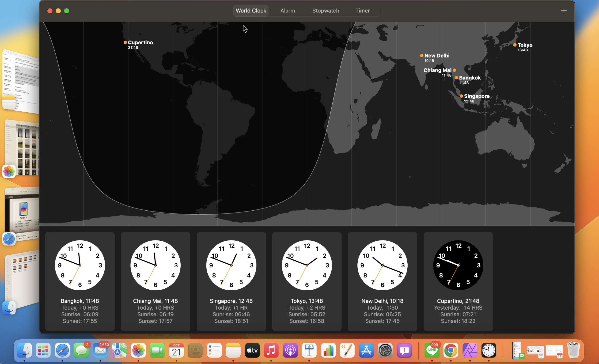599x364 pixels.
Task: Click the World Clock tab
Action: click(x=251, y=11)
